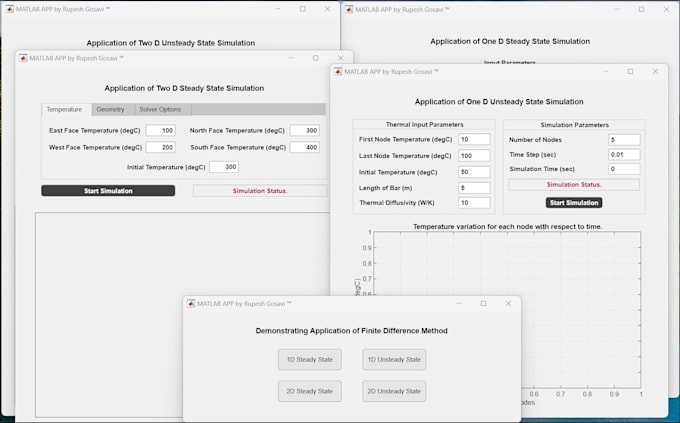Image resolution: width=680 pixels, height=423 pixels.
Task: Minimize the One D Unsteady State Simulation window
Action: coord(605,72)
